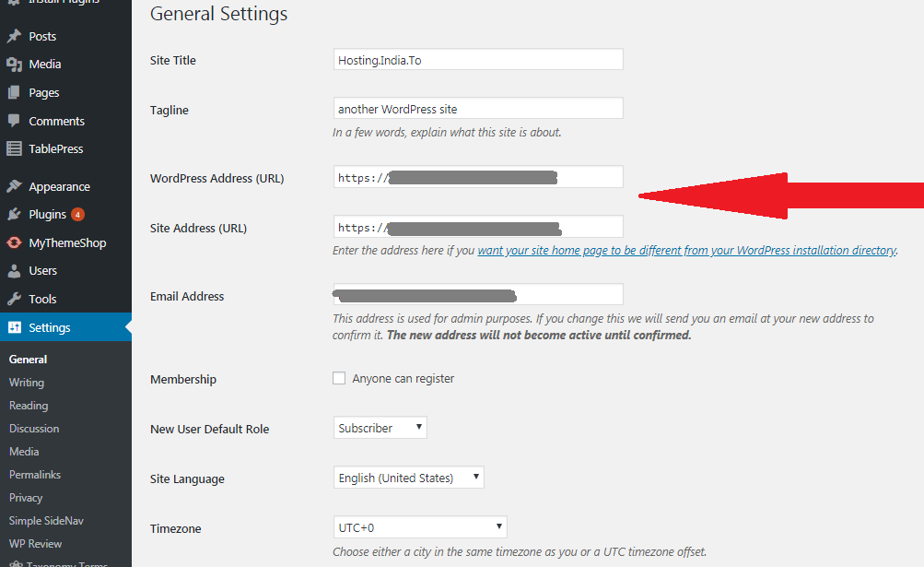Click the General Settings page heading
924x567 pixels.
click(x=218, y=14)
